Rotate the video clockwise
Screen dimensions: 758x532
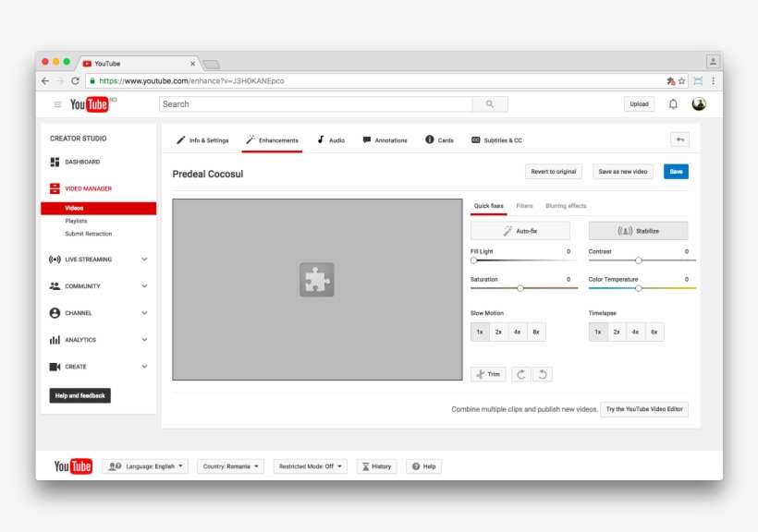click(x=520, y=374)
